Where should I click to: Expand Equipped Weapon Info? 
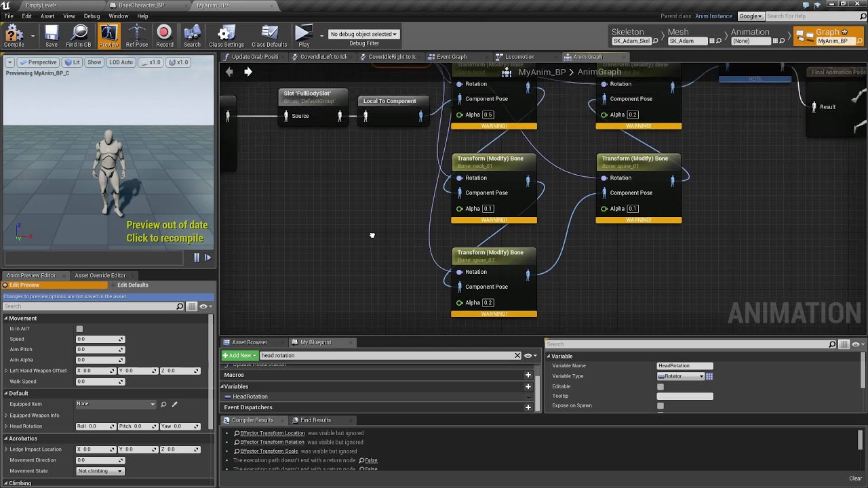[x=5, y=415]
